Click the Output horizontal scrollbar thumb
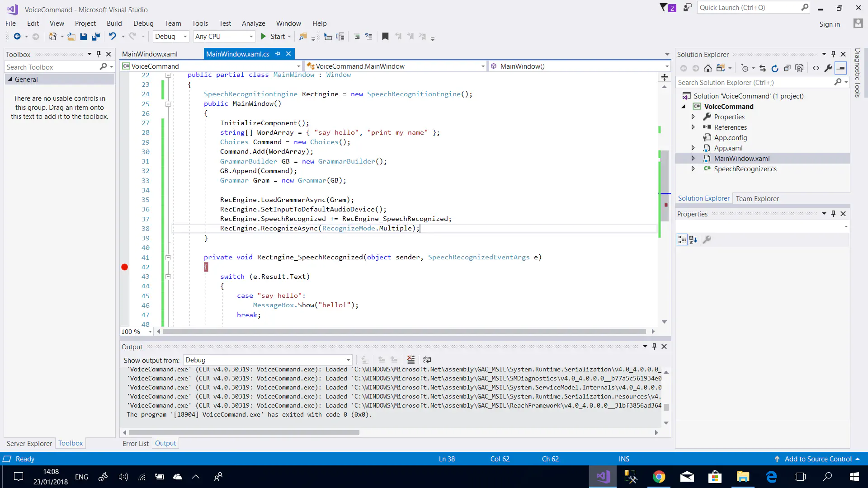 pyautogui.click(x=244, y=433)
